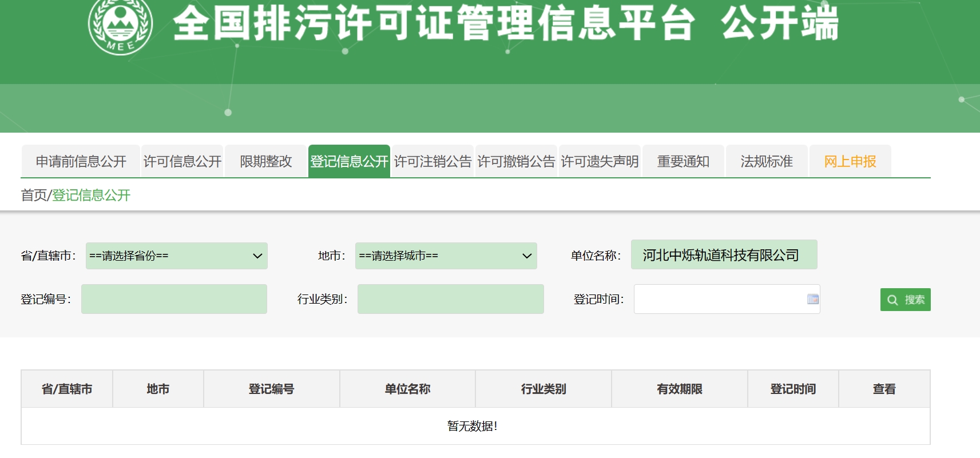
Task: Click 首页 in the breadcrumb
Action: tap(33, 196)
